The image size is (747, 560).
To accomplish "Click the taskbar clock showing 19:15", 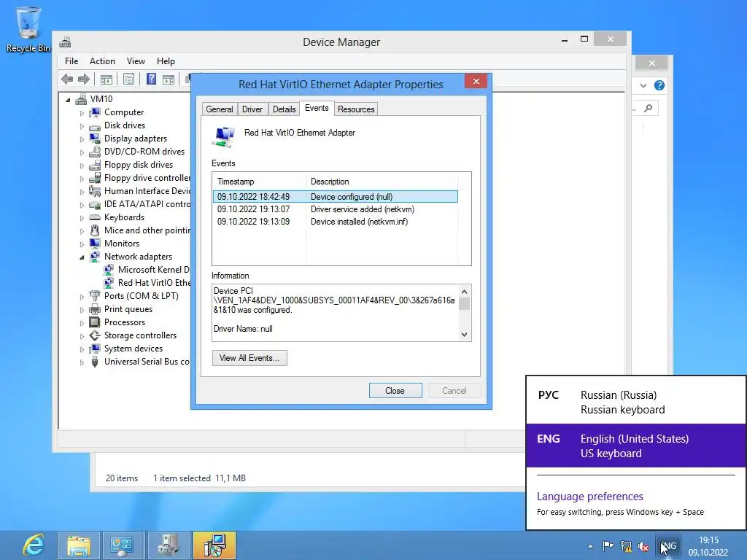I will pyautogui.click(x=708, y=546).
